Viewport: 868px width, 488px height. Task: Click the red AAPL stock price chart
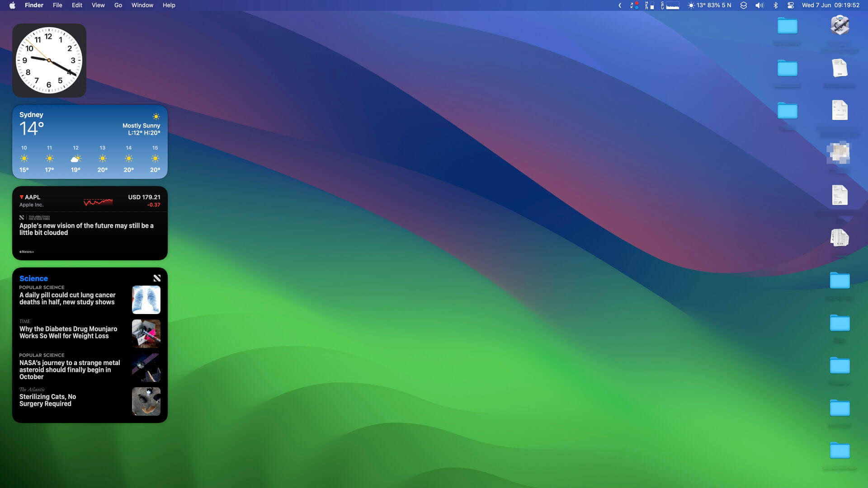98,202
